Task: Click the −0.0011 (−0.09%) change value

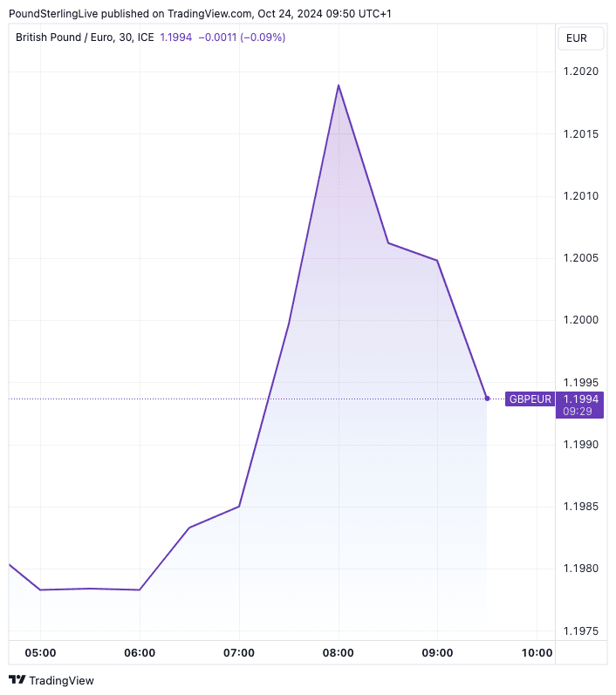Action: 242,37
